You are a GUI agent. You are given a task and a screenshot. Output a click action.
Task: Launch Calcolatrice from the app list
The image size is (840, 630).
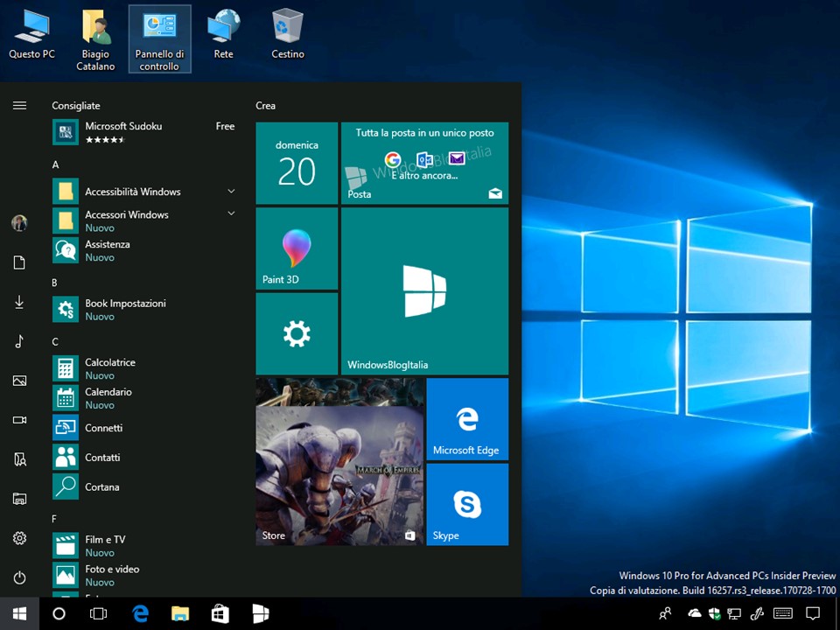(144, 368)
